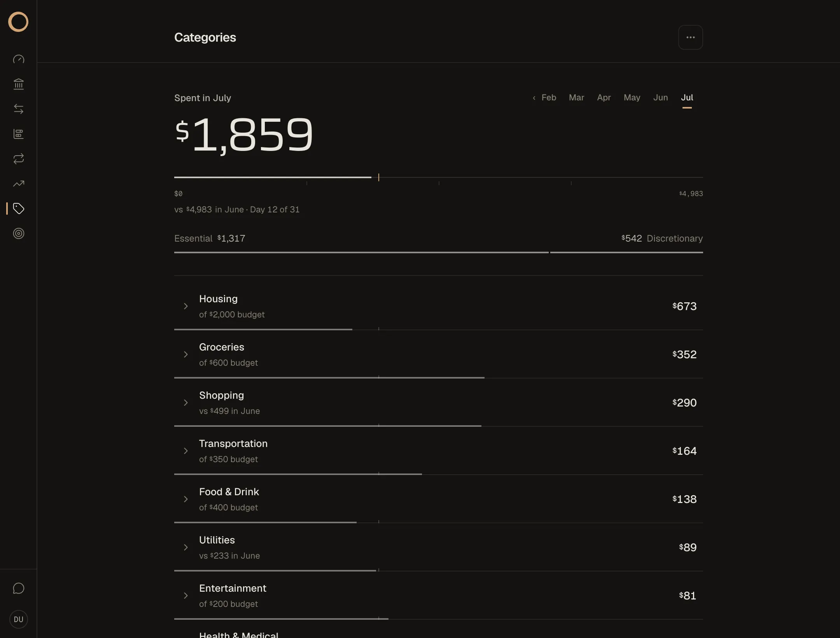Switch to the Feb month tab
Screen dimensions: 840x638
tap(549, 98)
